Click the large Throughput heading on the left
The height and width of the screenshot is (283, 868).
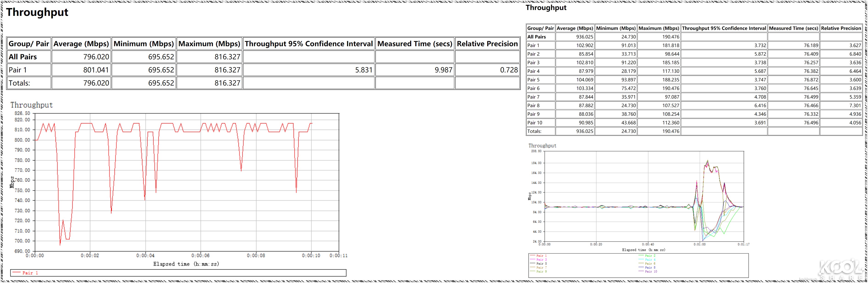(37, 12)
